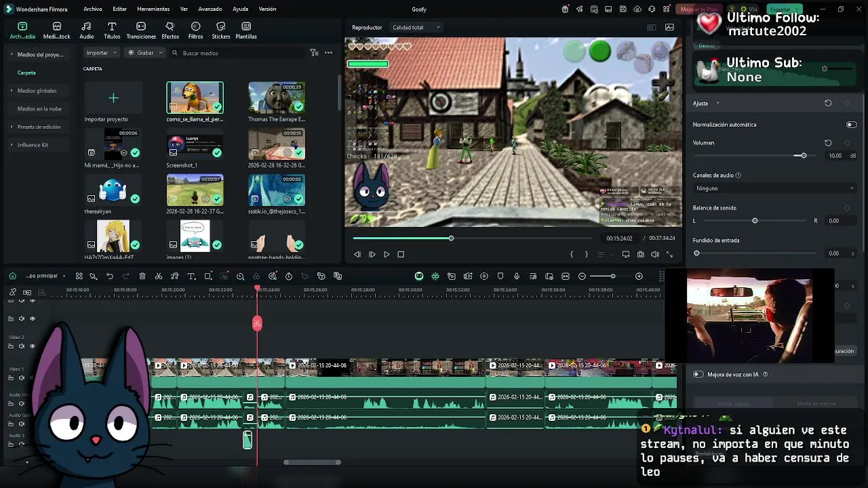Image resolution: width=868 pixels, height=488 pixels.
Task: Click the timeline zoom in plus button
Action: coord(639,277)
